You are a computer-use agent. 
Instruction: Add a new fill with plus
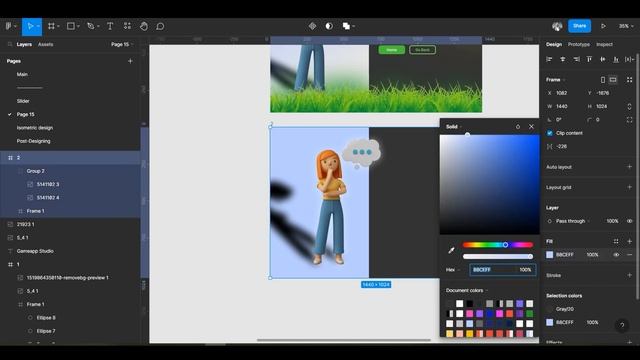pyautogui.click(x=629, y=241)
